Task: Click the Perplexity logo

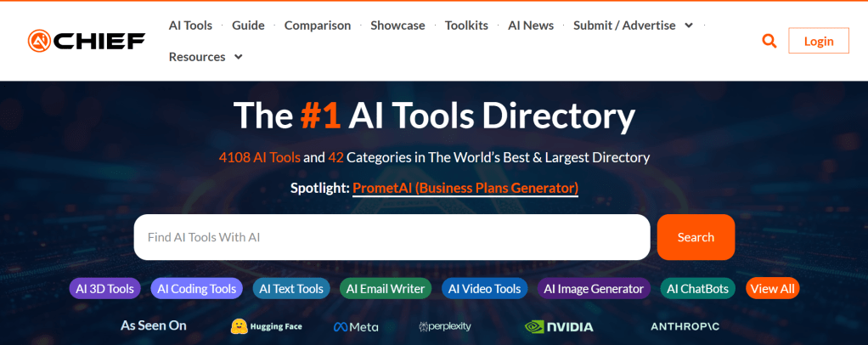Action: [x=445, y=326]
